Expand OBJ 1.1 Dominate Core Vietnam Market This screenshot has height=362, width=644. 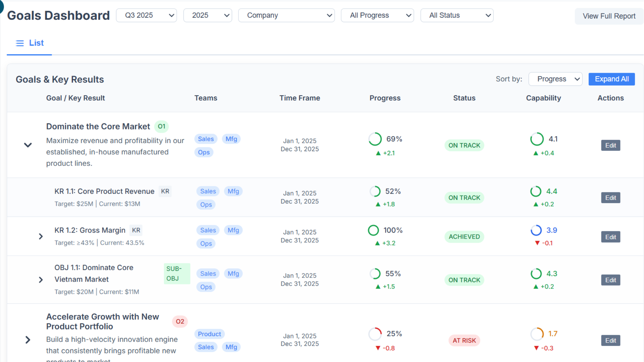pos(41,280)
